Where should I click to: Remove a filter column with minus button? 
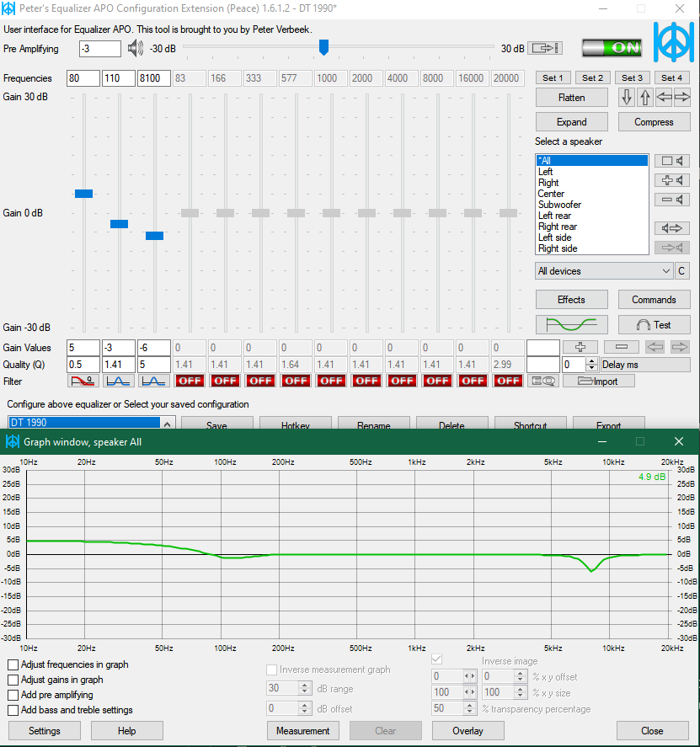(622, 347)
